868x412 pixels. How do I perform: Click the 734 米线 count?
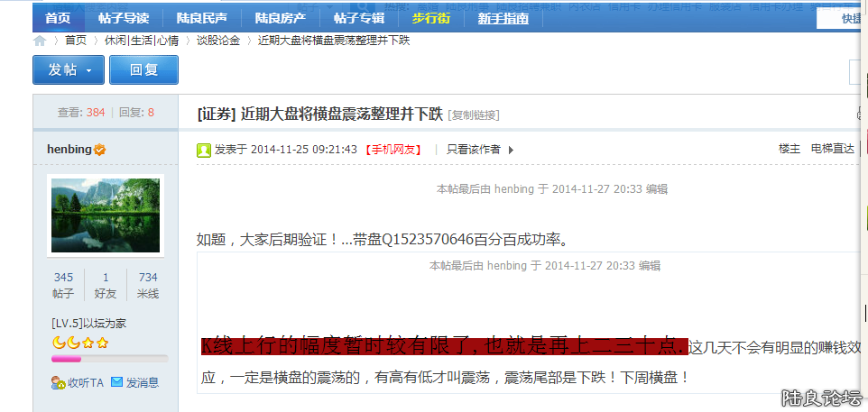pyautogui.click(x=148, y=286)
